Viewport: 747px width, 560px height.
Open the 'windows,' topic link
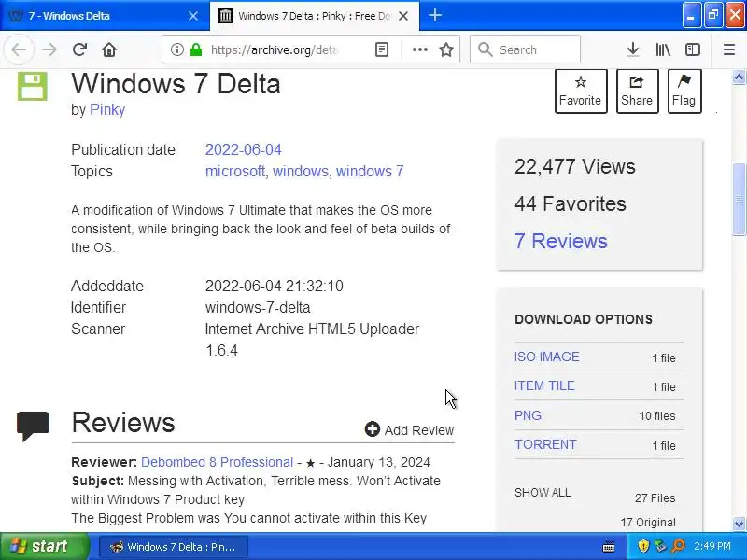[301, 171]
